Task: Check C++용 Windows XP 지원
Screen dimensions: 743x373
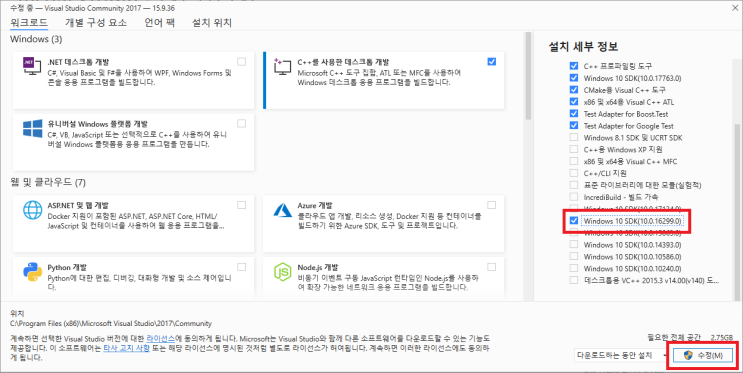Action: coord(574,149)
